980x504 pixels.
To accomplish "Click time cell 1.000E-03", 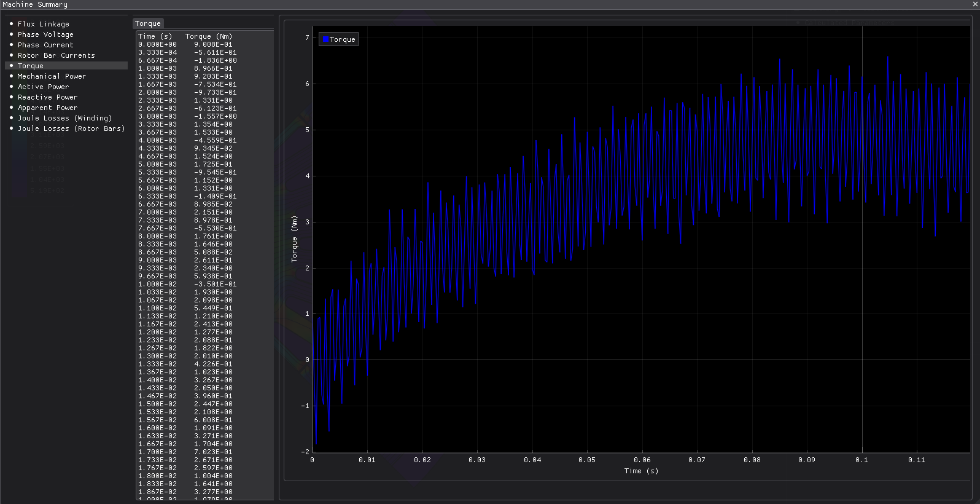I will click(x=157, y=68).
